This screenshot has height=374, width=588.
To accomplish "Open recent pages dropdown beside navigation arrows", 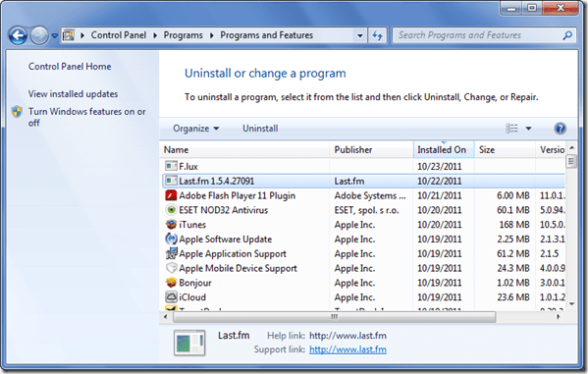I will pos(55,35).
